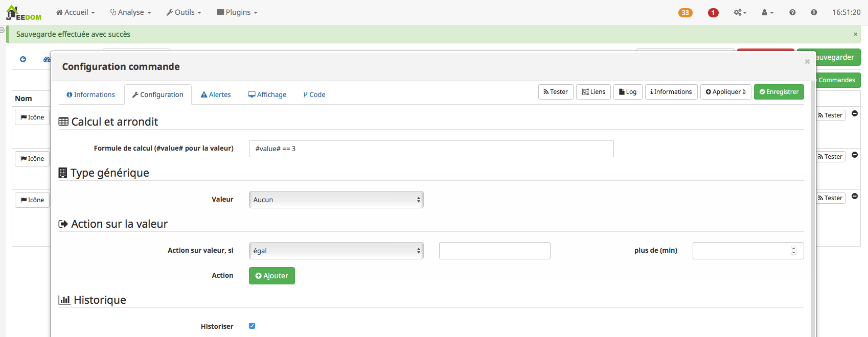Open the user profile menu

[767, 12]
